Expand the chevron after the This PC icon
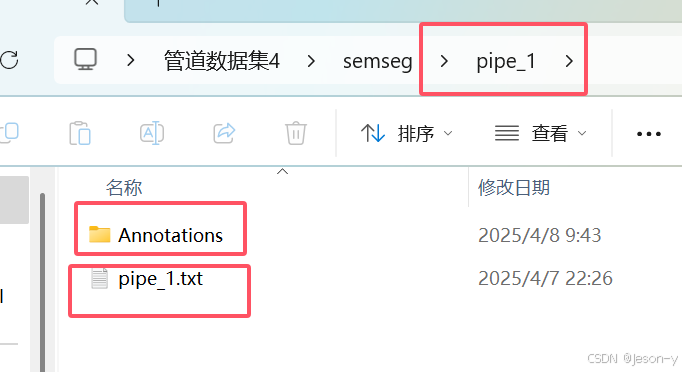 click(130, 60)
